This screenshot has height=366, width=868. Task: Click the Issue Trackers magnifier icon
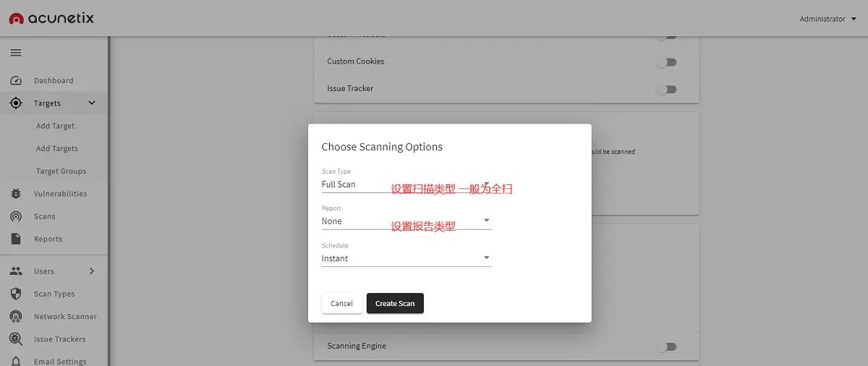coord(16,339)
